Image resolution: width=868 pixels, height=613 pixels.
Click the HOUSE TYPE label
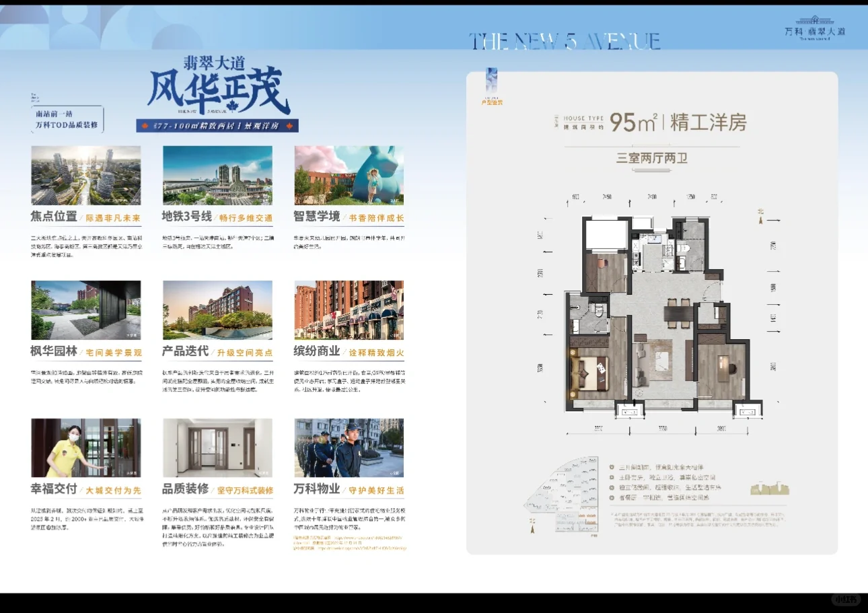[583, 118]
